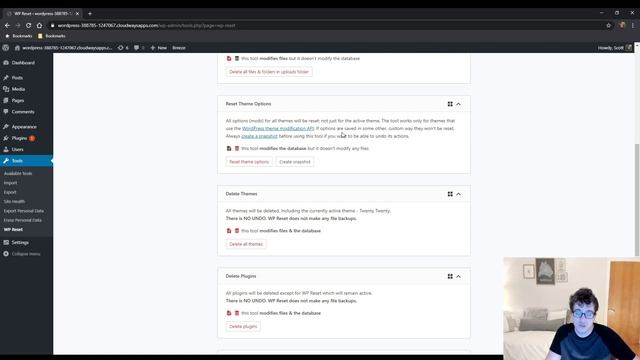
Task: Open a new browser tab
Action: (90, 13)
